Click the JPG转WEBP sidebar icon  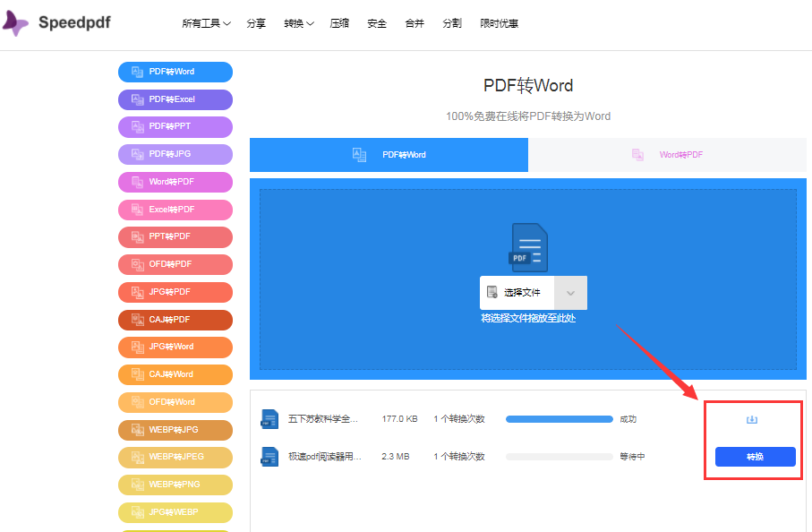click(137, 512)
